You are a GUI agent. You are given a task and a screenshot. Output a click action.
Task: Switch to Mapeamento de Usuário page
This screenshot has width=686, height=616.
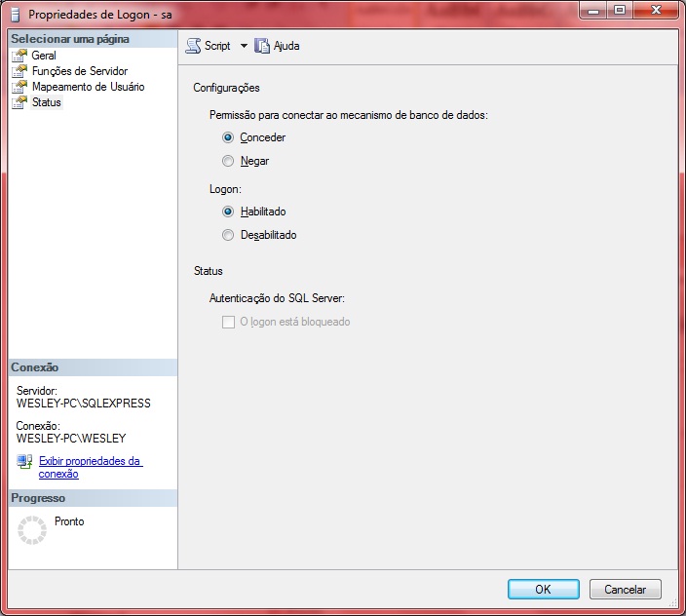88,87
